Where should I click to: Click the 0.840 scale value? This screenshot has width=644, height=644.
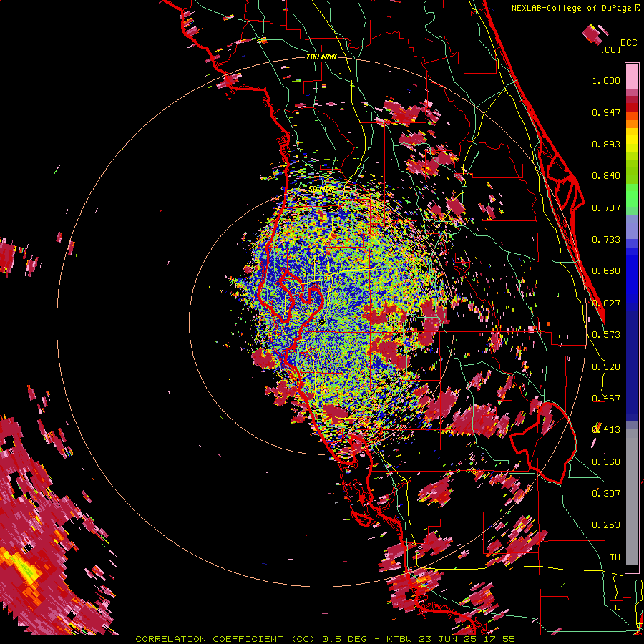(606, 176)
